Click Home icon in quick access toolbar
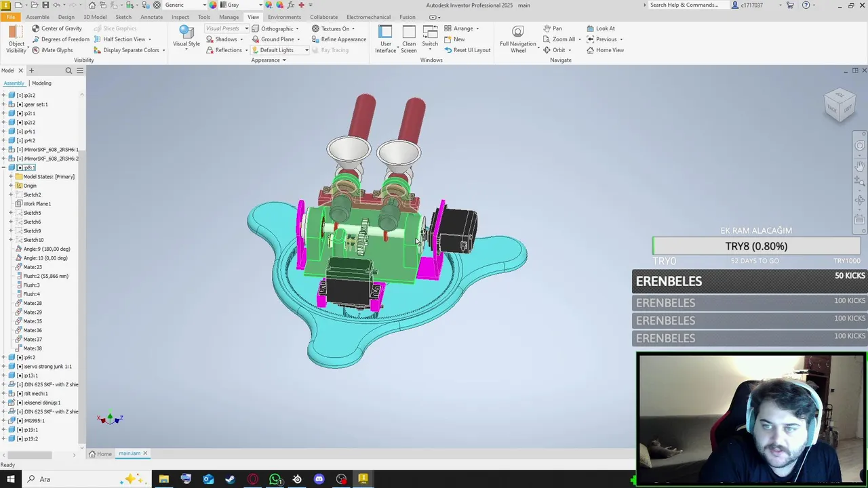This screenshot has height=488, width=868. (x=92, y=5)
